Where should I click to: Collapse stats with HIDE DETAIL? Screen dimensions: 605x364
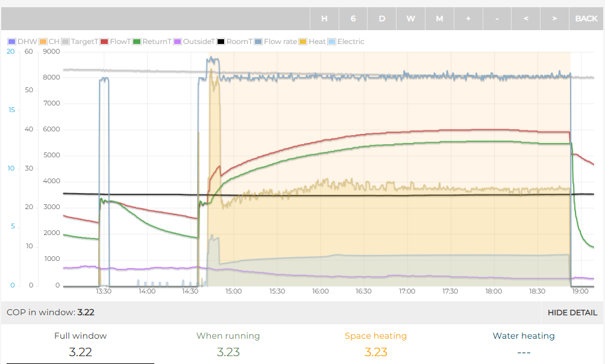point(572,312)
